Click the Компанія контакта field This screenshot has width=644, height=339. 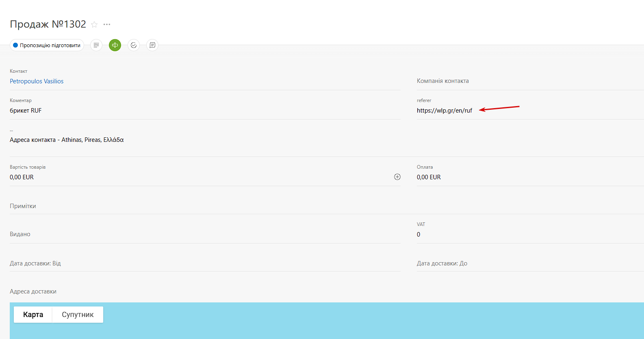[530, 81]
